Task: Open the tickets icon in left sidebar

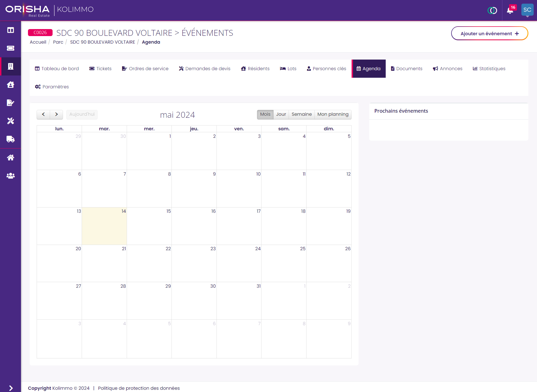Action: click(x=11, y=48)
